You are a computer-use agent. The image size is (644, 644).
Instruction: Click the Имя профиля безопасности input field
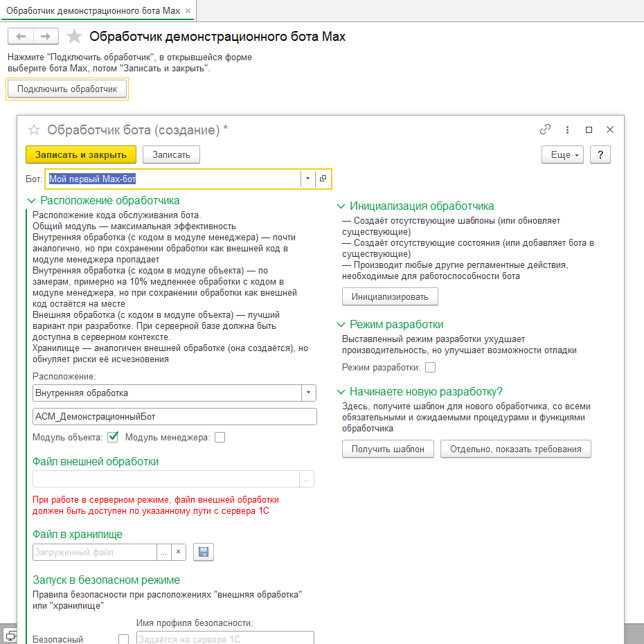[225, 638]
